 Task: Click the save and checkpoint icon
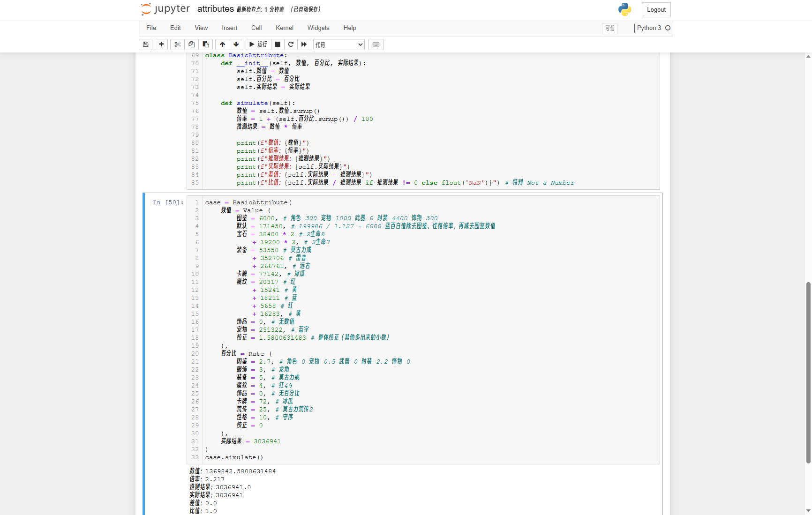pyautogui.click(x=145, y=45)
